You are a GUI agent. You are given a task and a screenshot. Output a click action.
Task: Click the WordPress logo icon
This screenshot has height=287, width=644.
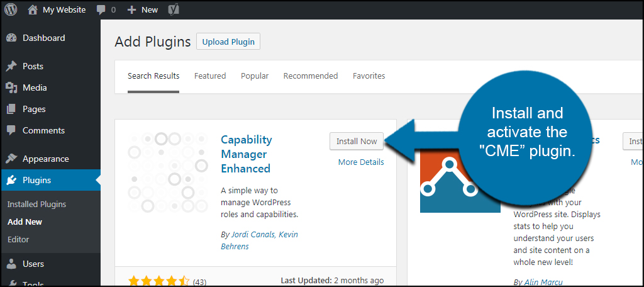tap(11, 10)
